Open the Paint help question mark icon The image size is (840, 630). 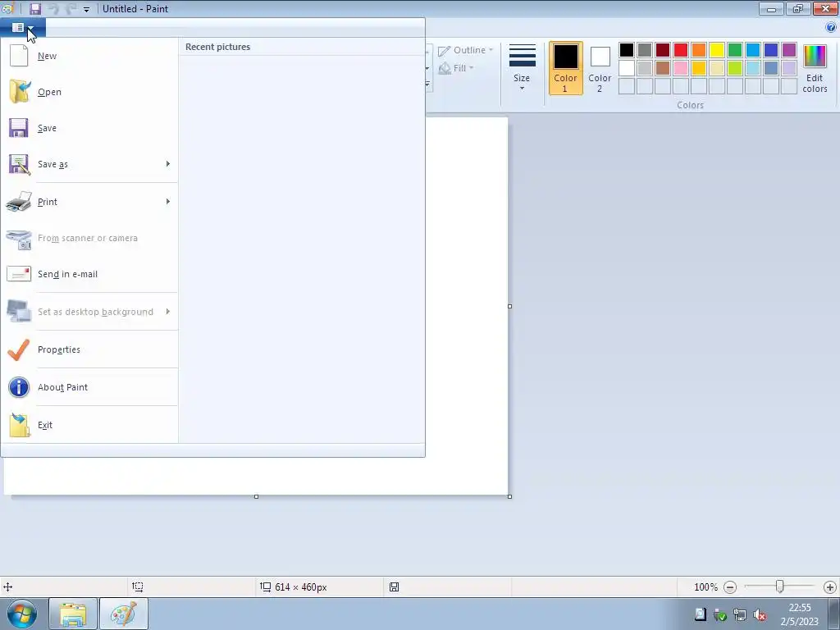pyautogui.click(x=830, y=27)
